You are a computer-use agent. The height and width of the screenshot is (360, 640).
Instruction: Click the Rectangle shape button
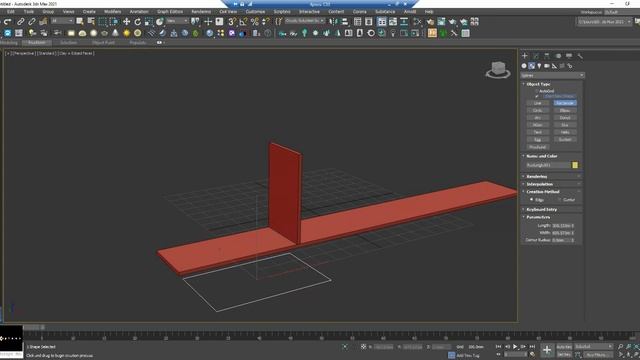click(x=565, y=103)
